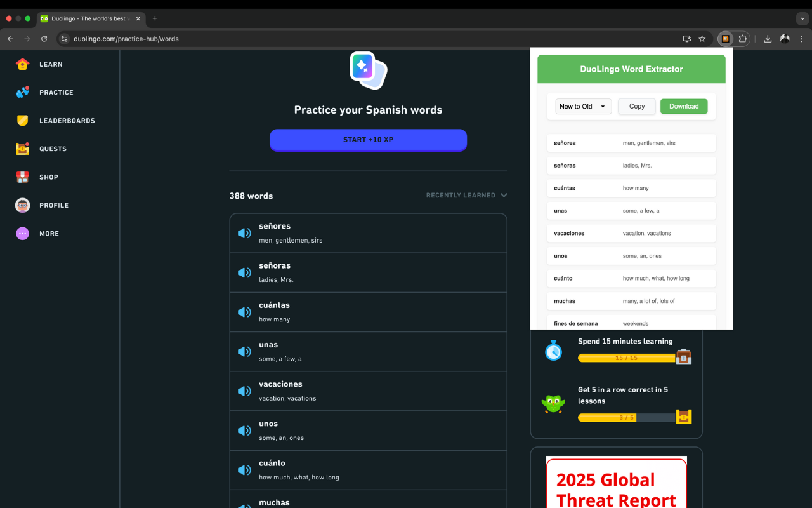
Task: Select the cuánto row in the extractor popup
Action: [x=631, y=278]
